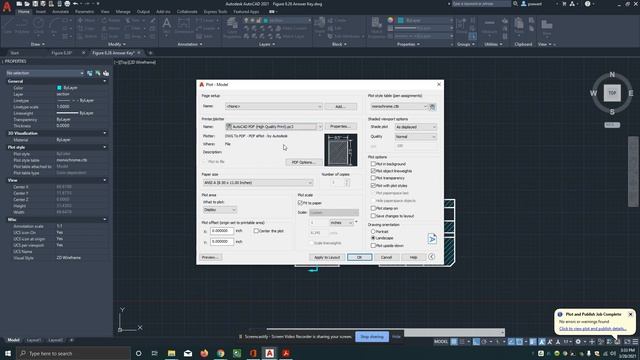
Task: Enable Plot transparency checkbox
Action: point(373,178)
